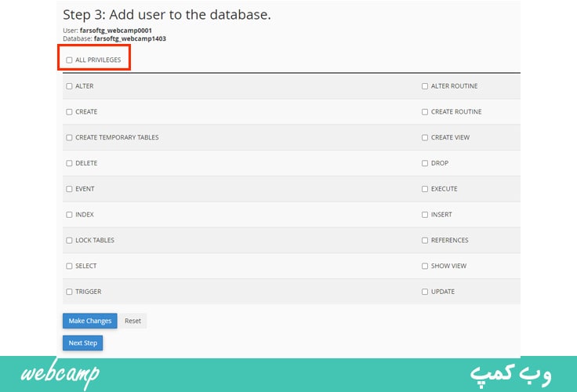Viewport: 577px width, 392px height.
Task: Check the ALTER ROUTINE checkbox
Action: click(x=425, y=86)
